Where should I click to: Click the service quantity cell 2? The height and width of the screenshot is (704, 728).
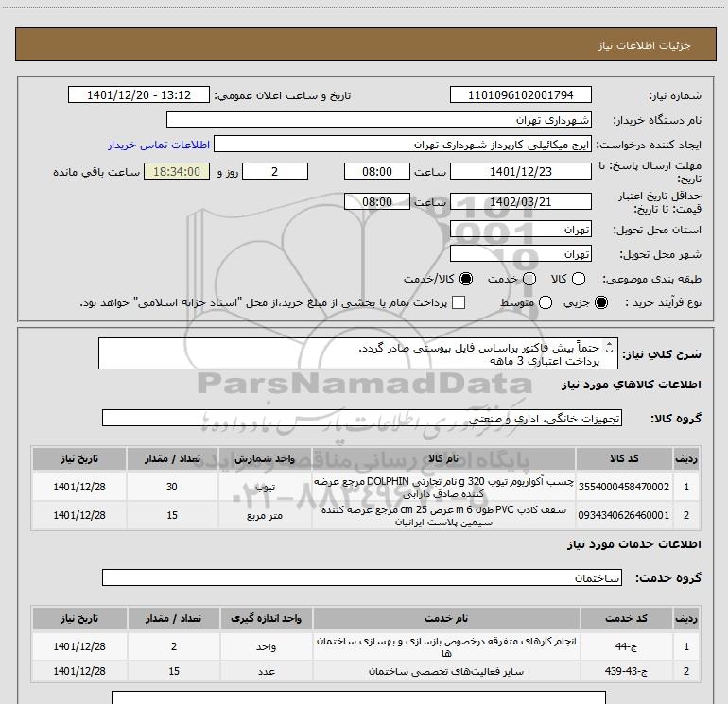point(174,646)
